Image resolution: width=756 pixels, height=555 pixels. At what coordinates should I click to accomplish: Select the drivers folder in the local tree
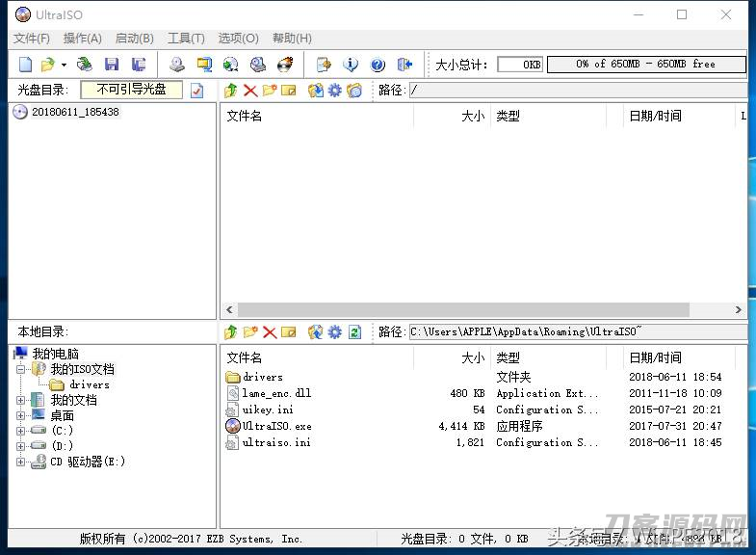coord(90,384)
